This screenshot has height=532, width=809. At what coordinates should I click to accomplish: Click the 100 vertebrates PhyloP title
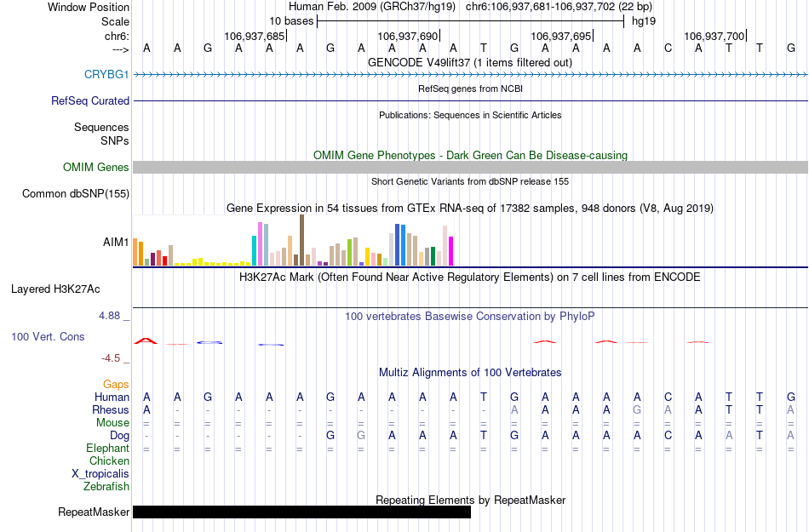click(x=469, y=317)
